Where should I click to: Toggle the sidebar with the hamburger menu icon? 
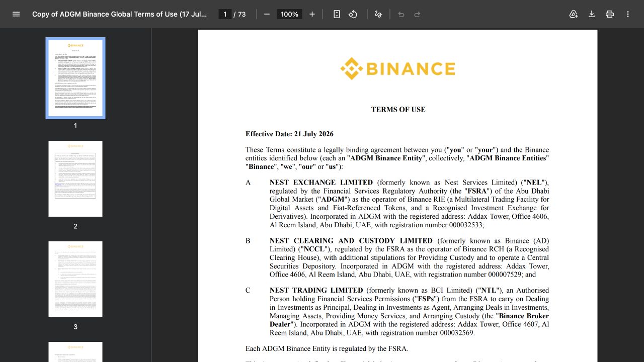tap(16, 14)
